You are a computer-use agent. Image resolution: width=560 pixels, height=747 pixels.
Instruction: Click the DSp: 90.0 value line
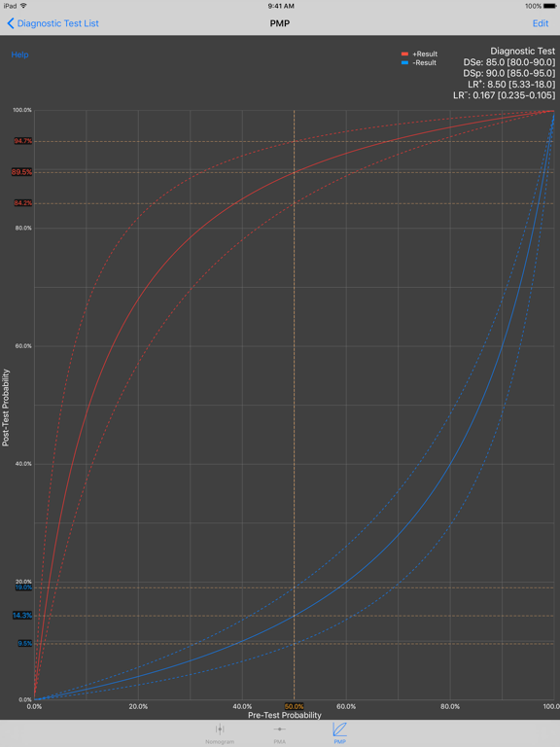(x=509, y=73)
